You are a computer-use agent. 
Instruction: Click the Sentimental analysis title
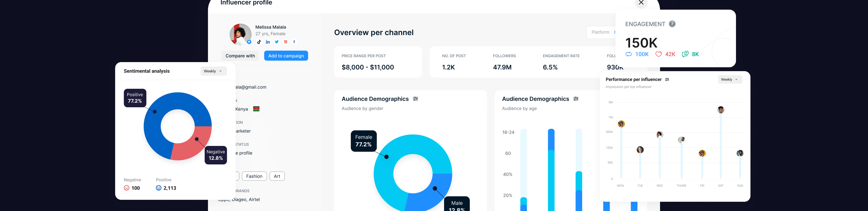(x=147, y=71)
